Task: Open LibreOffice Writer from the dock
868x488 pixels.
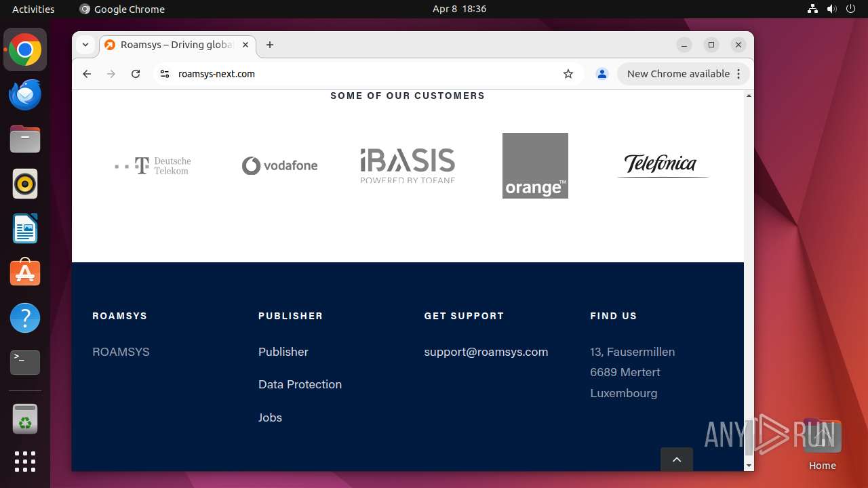Action: click(25, 228)
